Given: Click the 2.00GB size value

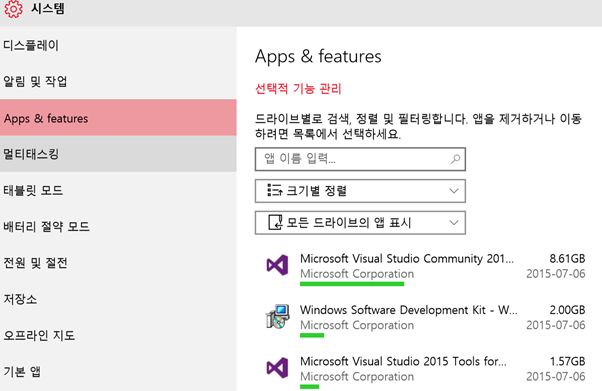Looking at the screenshot, I should point(567,310).
